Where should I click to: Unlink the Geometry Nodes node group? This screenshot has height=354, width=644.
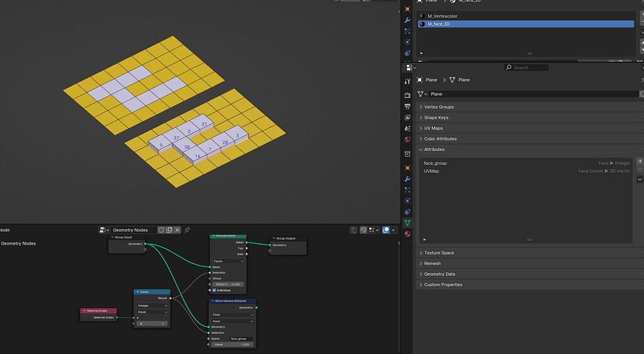pos(177,230)
